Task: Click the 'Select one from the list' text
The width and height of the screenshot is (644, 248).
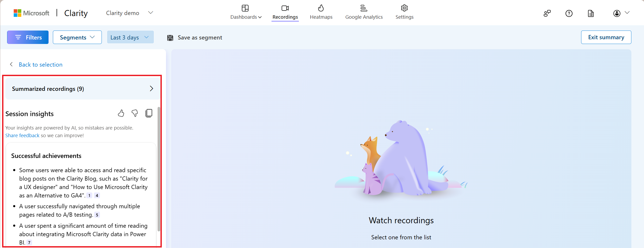Action: [x=401, y=237]
